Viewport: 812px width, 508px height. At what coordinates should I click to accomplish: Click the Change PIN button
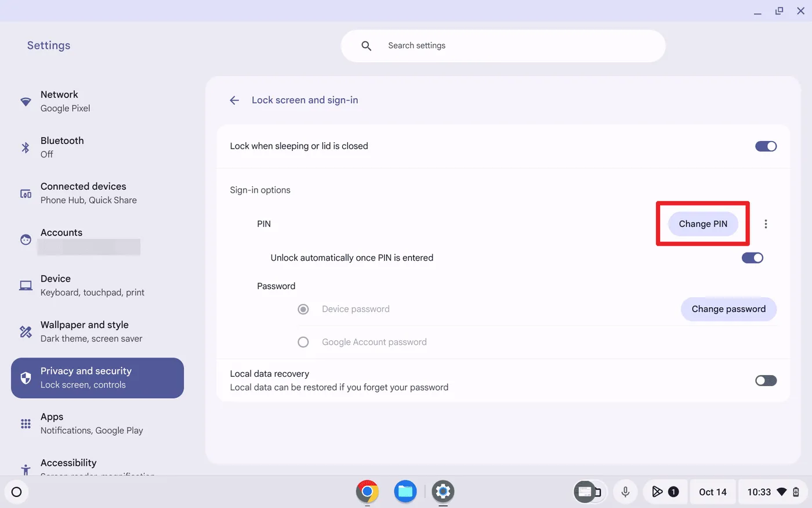(x=703, y=224)
